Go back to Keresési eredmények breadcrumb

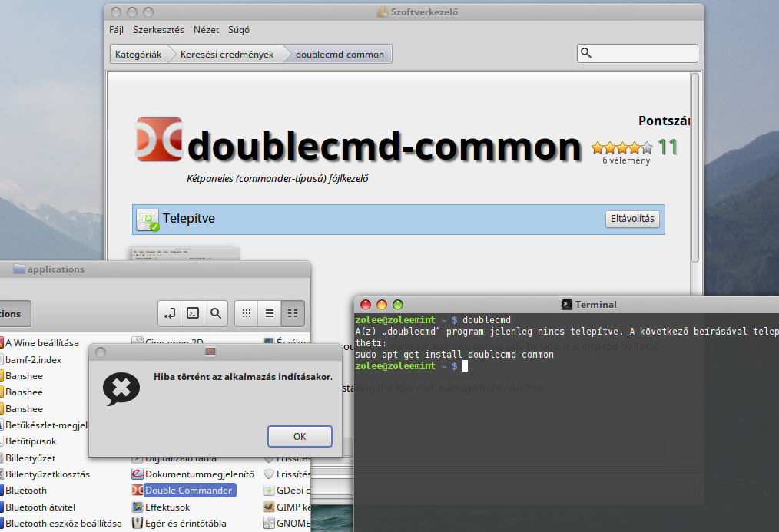[227, 54]
